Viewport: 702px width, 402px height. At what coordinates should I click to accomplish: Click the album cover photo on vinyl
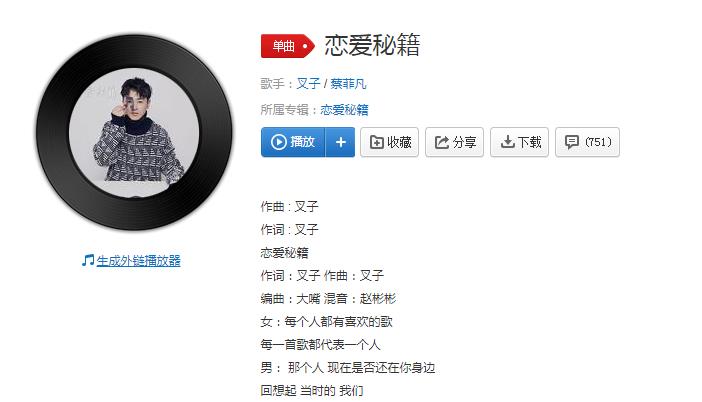(134, 133)
